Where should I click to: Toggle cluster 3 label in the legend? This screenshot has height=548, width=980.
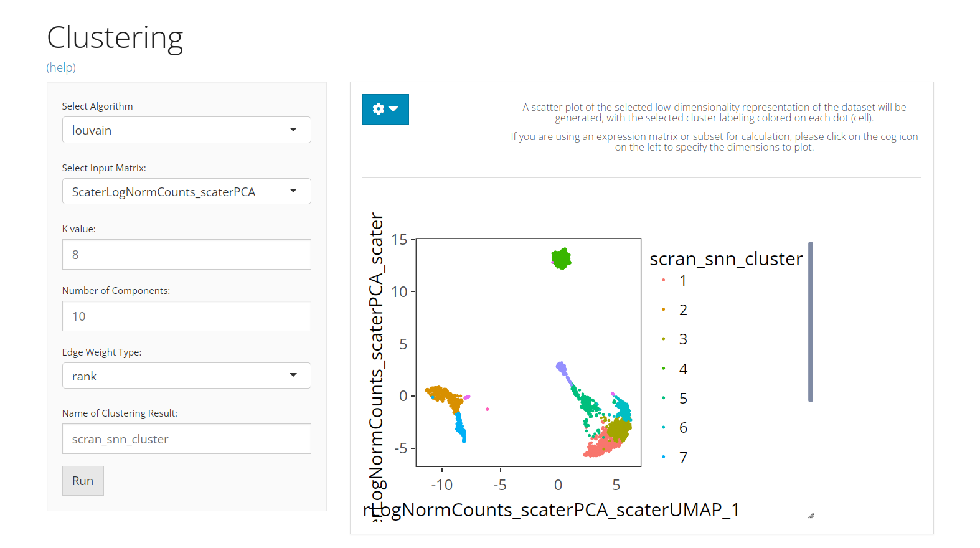click(x=683, y=339)
